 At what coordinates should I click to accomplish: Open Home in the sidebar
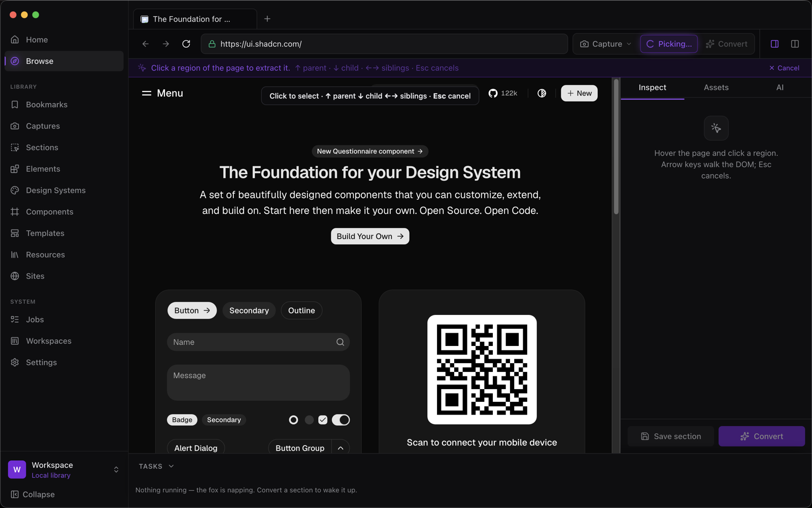point(64,40)
